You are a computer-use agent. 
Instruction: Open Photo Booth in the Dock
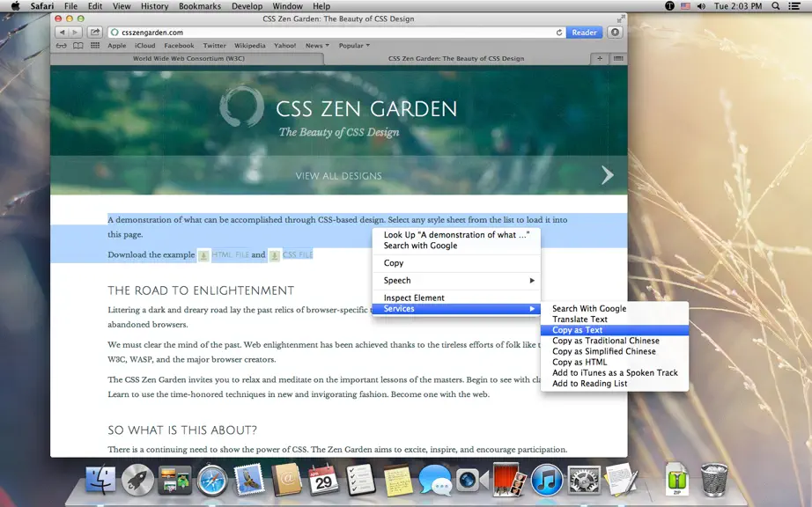click(x=509, y=479)
